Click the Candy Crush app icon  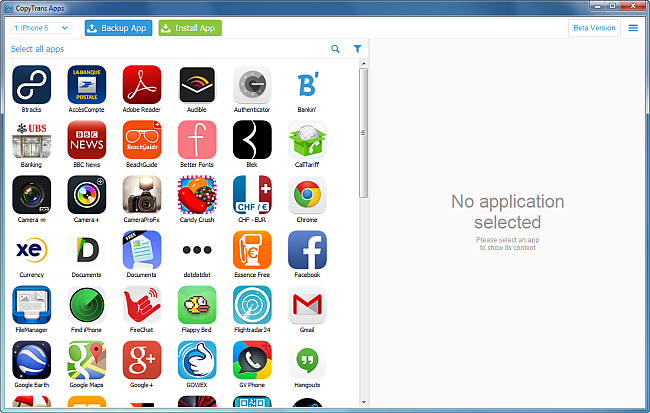point(197,195)
